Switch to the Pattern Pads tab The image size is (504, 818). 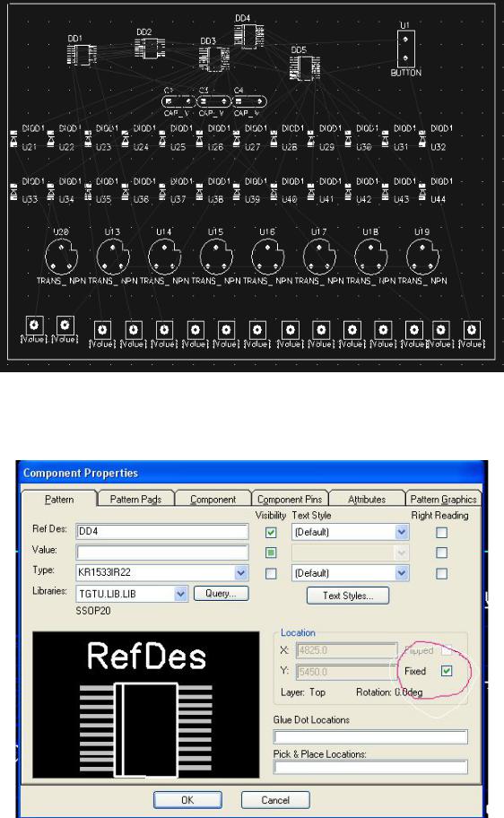pos(135,500)
